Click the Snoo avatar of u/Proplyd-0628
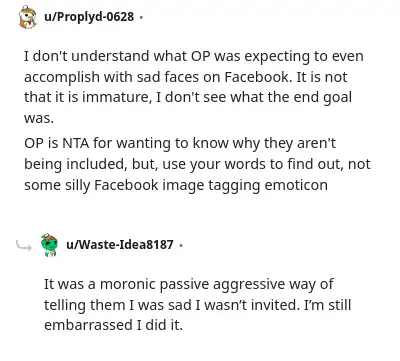This screenshot has height=361, width=400. 27,17
